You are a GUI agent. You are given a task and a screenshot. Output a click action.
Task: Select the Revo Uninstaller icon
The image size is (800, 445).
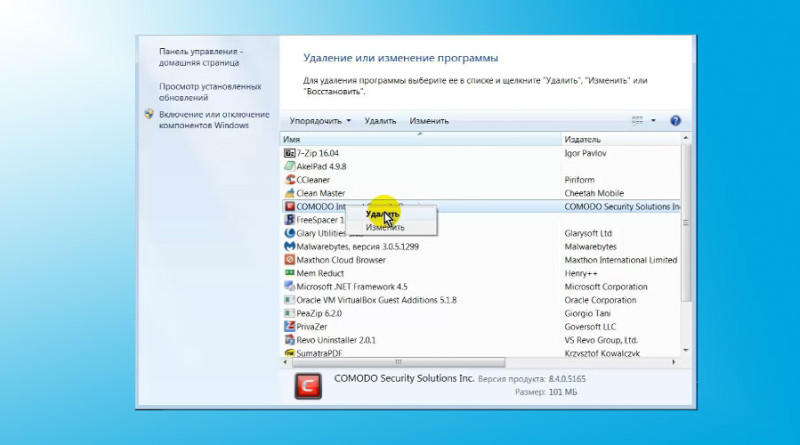(x=289, y=340)
